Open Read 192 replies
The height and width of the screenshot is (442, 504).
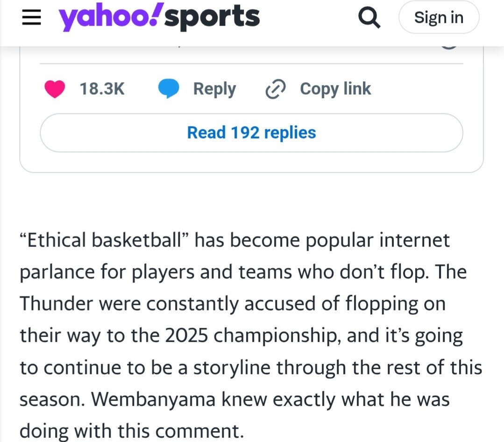click(x=251, y=133)
